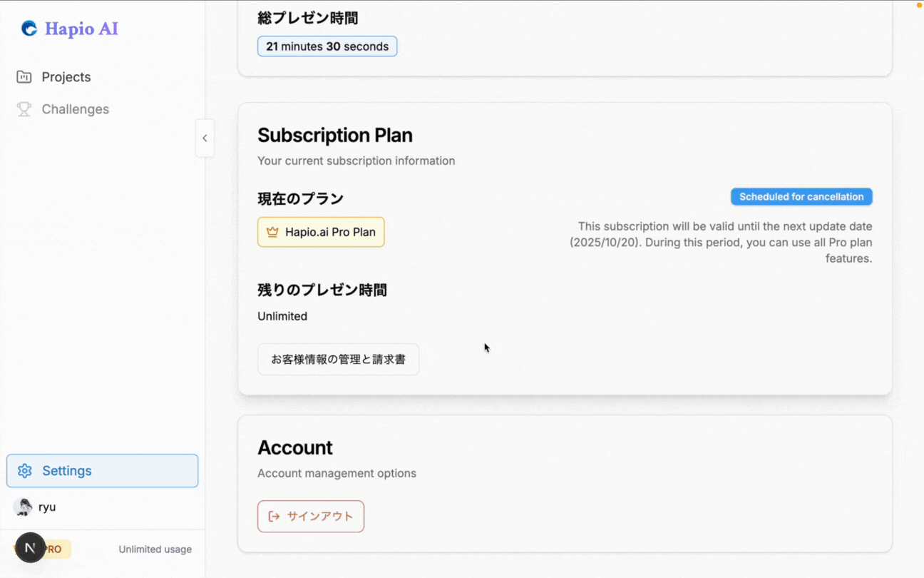The height and width of the screenshot is (578, 924).
Task: Click the subscription valid until notice
Action: click(721, 243)
